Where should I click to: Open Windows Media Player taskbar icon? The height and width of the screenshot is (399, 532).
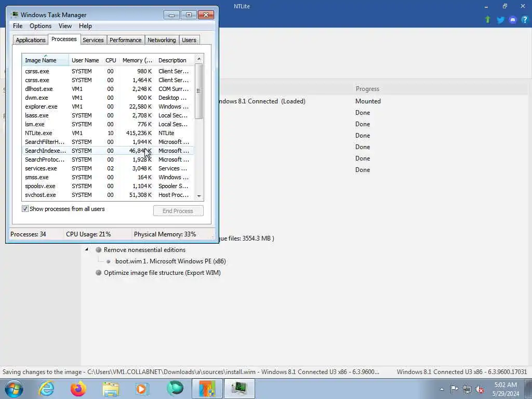(142, 389)
